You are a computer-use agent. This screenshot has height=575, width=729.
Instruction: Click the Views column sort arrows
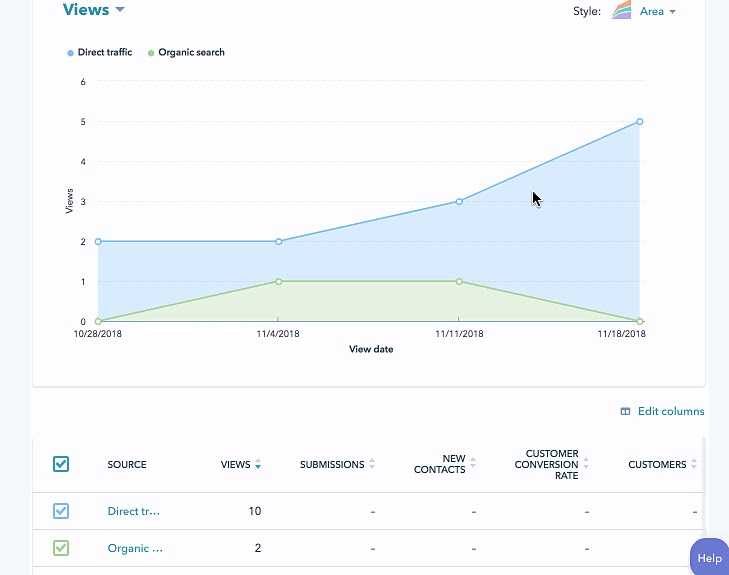click(x=258, y=464)
